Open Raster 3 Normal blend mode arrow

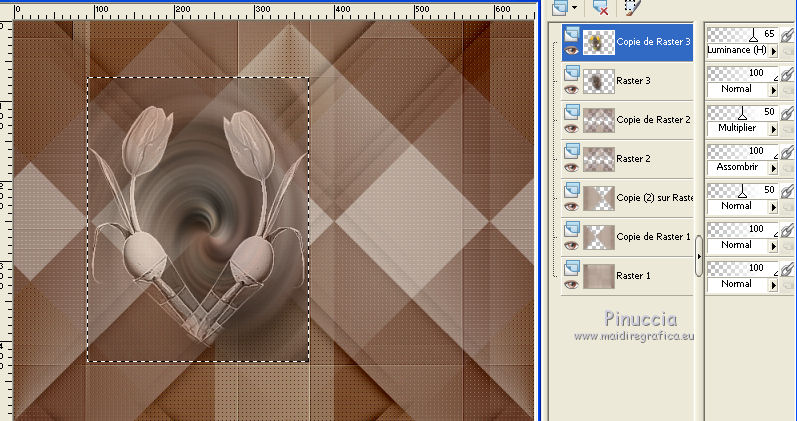coord(774,90)
